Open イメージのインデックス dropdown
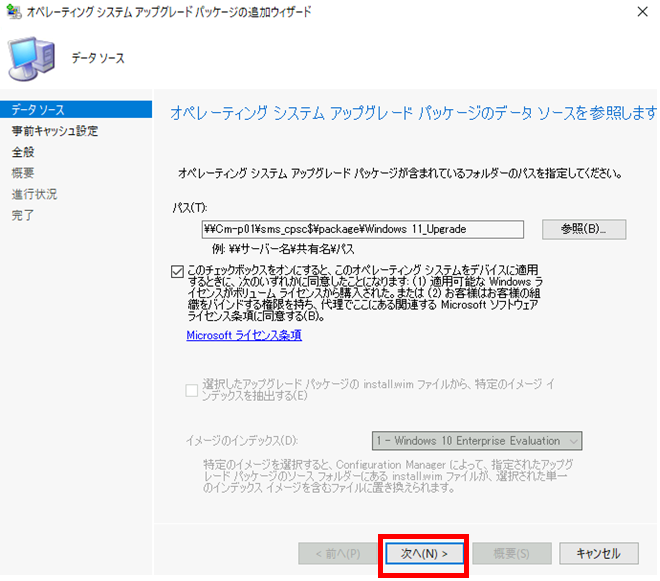This screenshot has height=581, width=660. 477,441
